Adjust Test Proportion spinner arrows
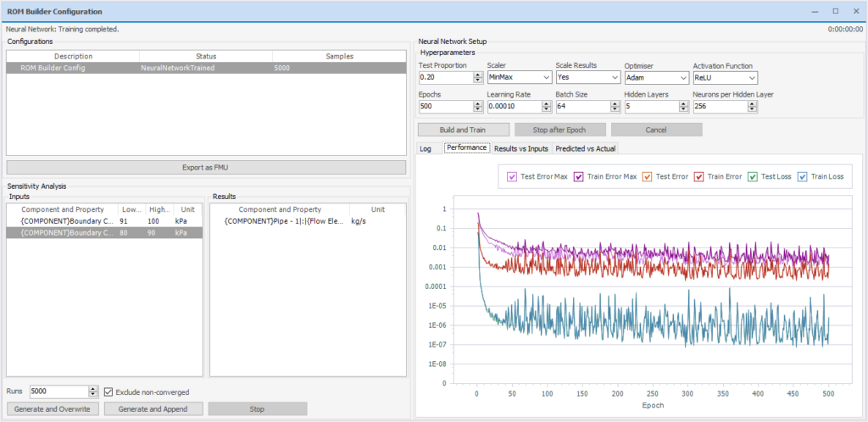868x422 pixels. pyautogui.click(x=478, y=77)
